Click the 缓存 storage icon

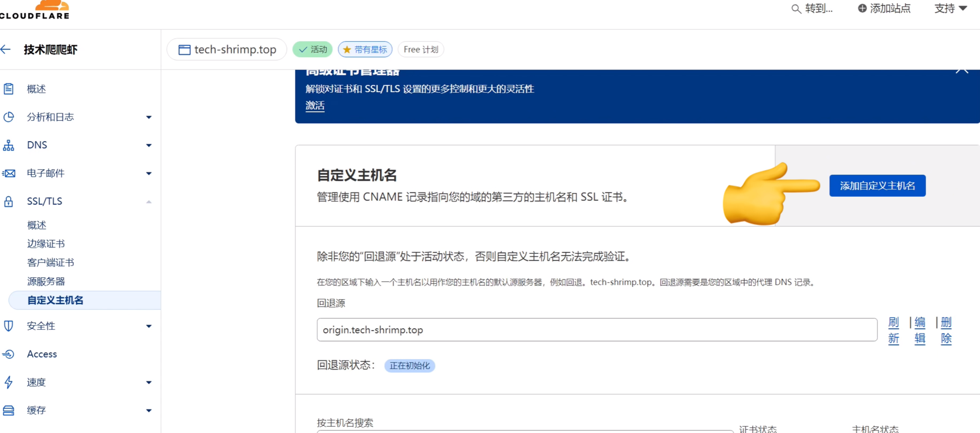coord(8,410)
